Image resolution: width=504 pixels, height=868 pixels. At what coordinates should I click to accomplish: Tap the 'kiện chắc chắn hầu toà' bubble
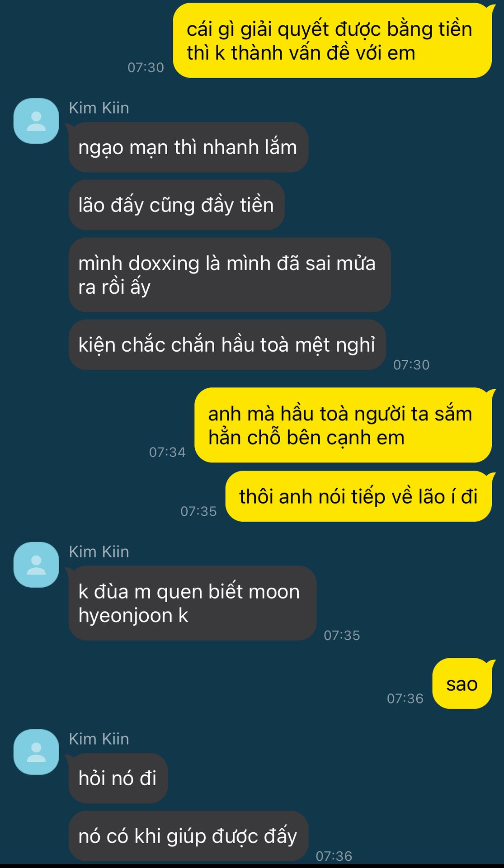click(x=227, y=345)
